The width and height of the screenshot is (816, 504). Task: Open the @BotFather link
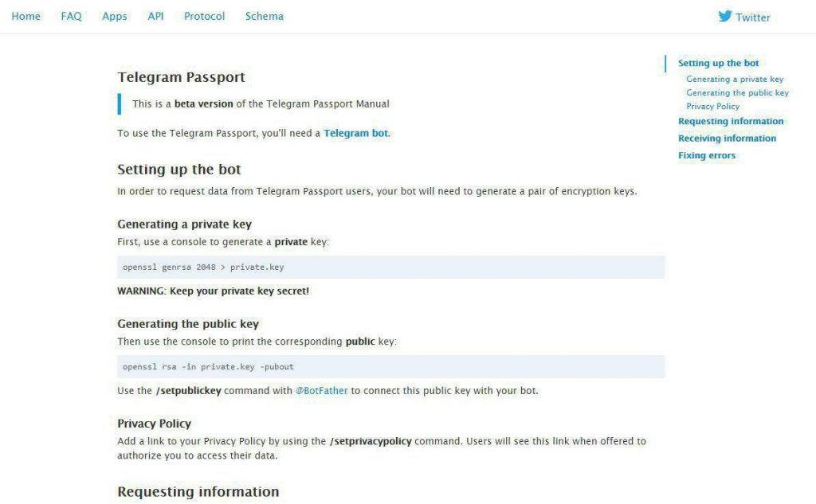pyautogui.click(x=321, y=391)
